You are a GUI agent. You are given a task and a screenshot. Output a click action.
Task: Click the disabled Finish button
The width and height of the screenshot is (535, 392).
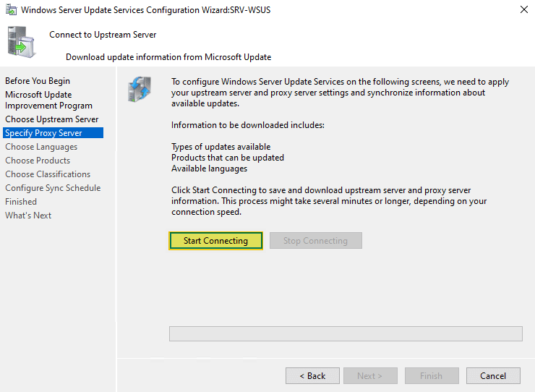point(432,375)
